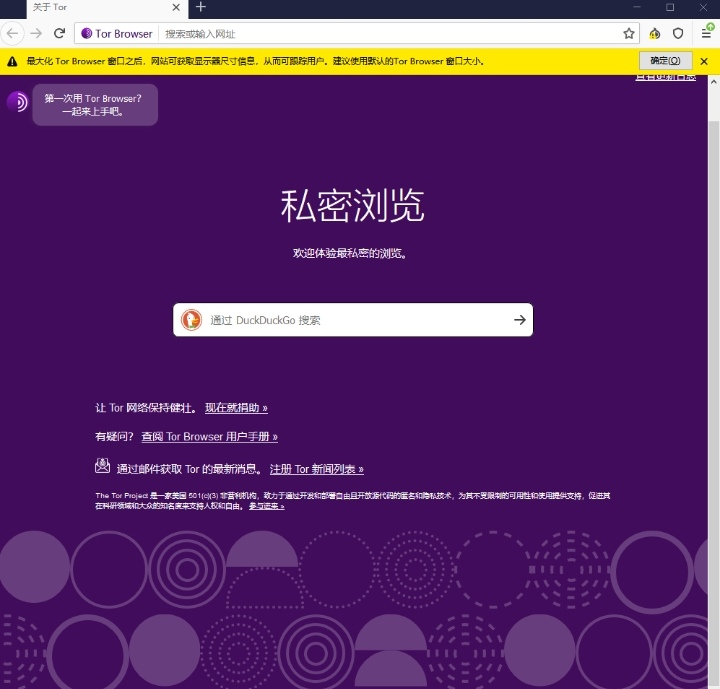This screenshot has width=720, height=689.
Task: Open 注册 Tor 新闻列表 link
Action: click(x=317, y=469)
